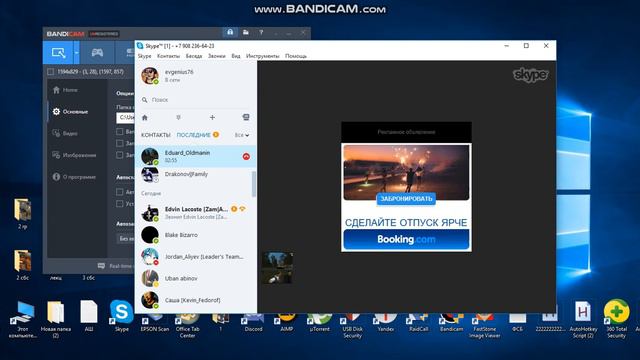Click the evgenius76 profile avatar
The width and height of the screenshot is (640, 360).
(150, 76)
